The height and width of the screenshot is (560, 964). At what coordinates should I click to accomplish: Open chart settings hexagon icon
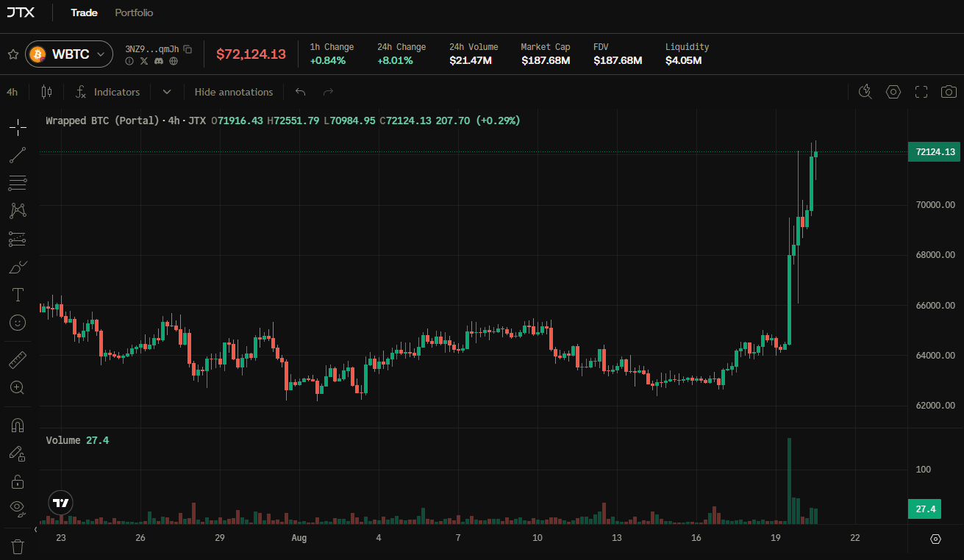pyautogui.click(x=893, y=92)
